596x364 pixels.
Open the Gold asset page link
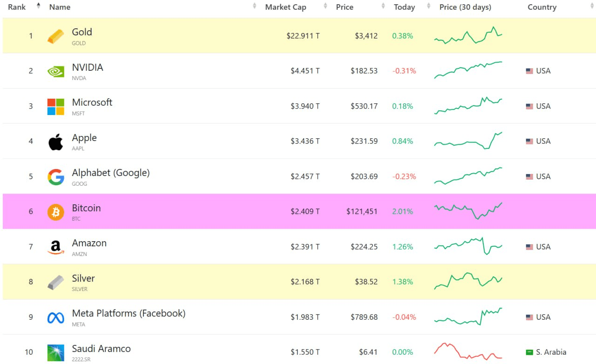point(82,32)
